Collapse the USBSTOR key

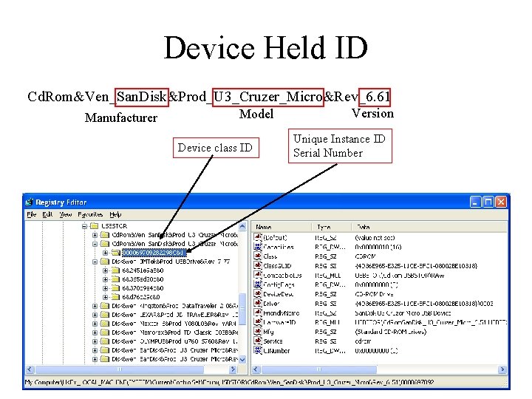coord(84,226)
